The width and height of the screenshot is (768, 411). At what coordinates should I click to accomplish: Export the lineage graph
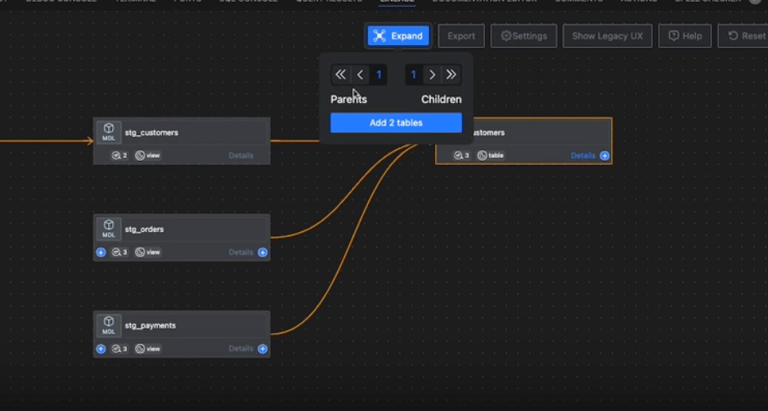click(x=461, y=36)
